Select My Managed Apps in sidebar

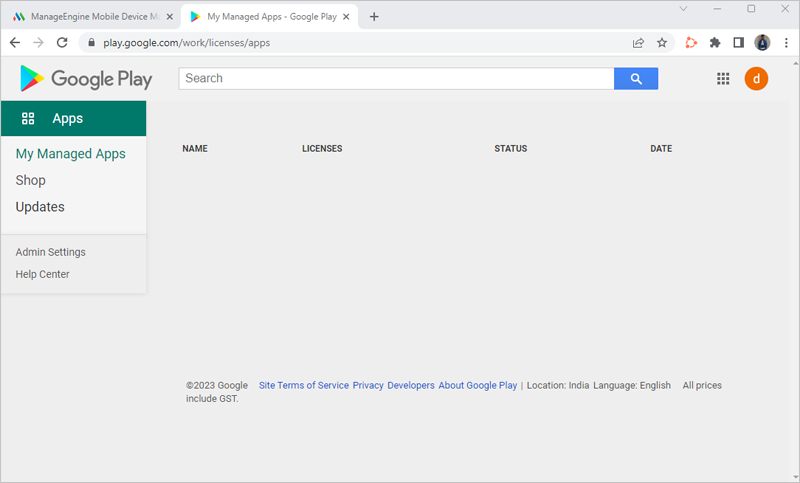[x=71, y=154]
